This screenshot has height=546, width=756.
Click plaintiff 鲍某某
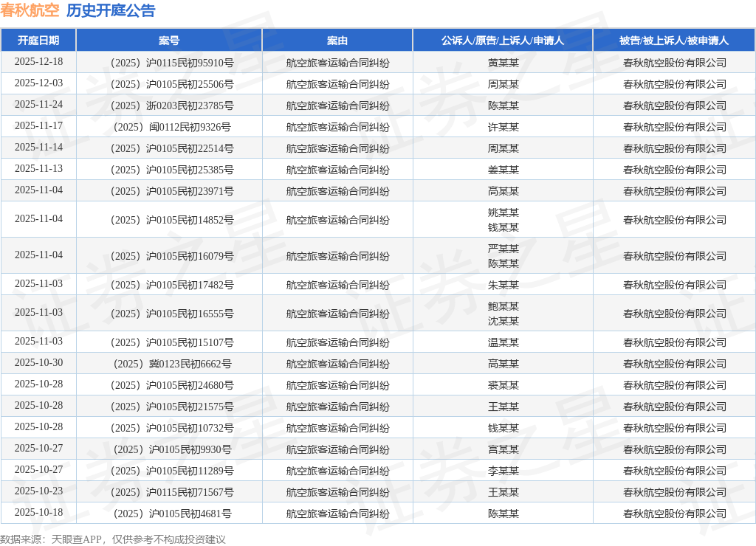coord(503,306)
